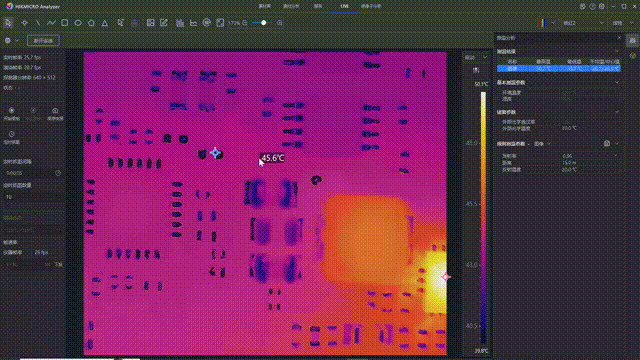This screenshot has width=640, height=360.
Task: Click the zoom-out magnifier icon
Action: [x=245, y=23]
